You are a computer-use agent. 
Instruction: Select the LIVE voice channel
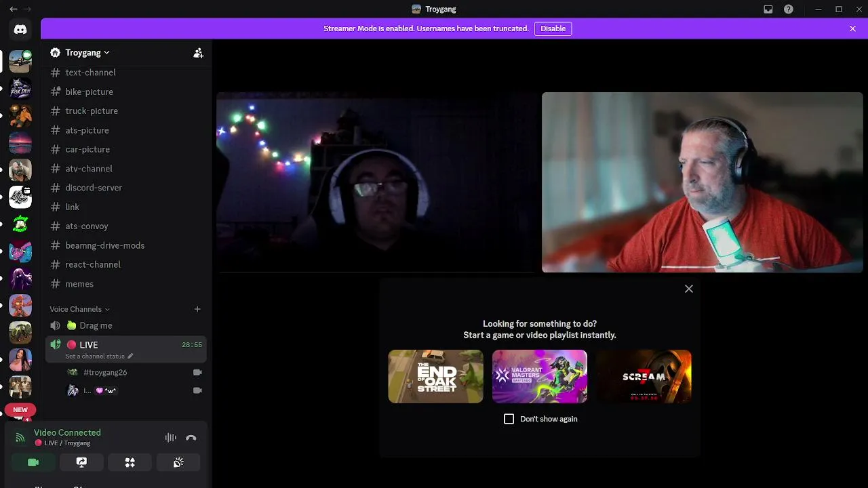point(126,349)
